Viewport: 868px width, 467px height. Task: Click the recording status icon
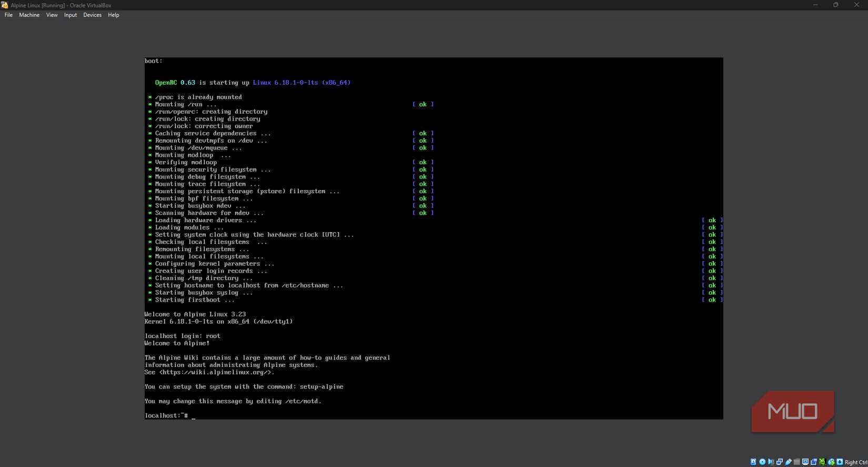(x=814, y=462)
